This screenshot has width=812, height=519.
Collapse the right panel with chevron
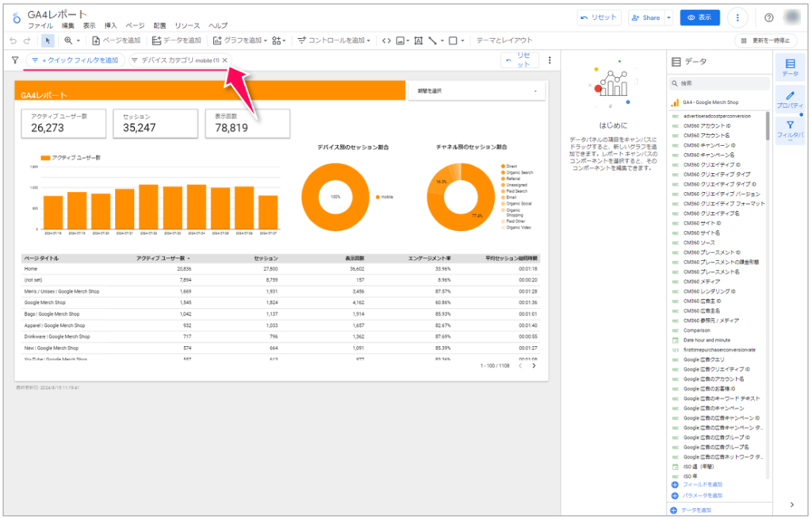[792, 505]
